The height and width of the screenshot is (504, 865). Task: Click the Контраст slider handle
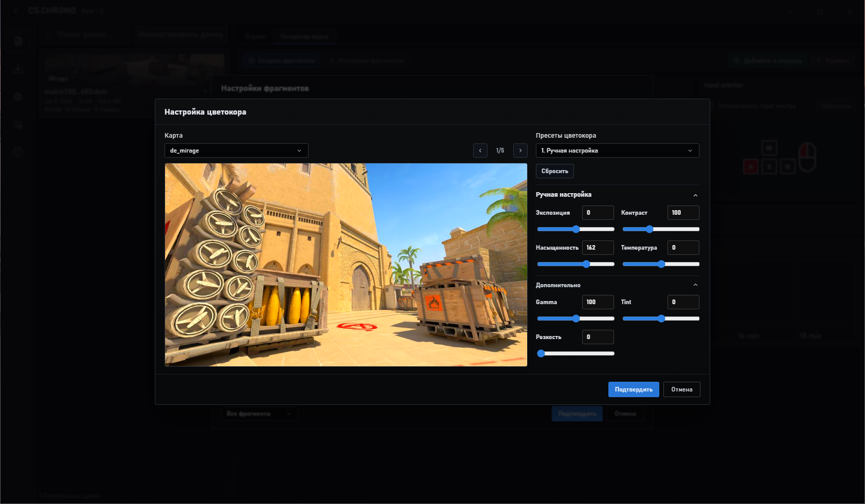[650, 229]
